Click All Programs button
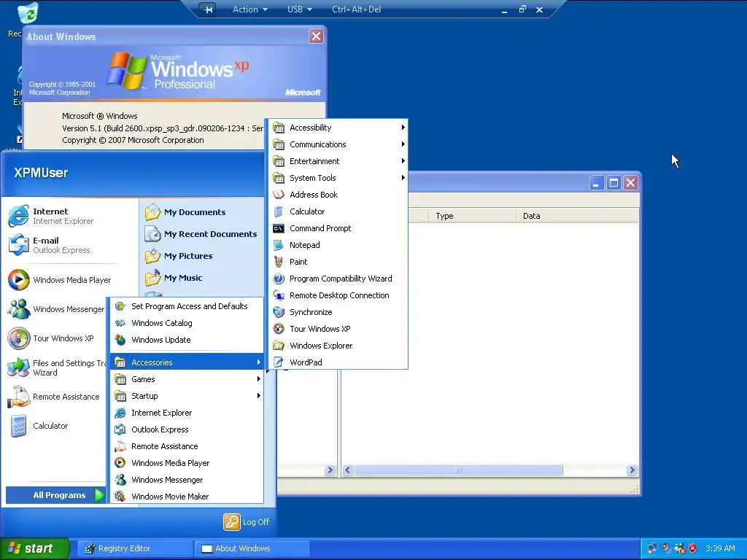This screenshot has height=560, width=747. tap(55, 495)
